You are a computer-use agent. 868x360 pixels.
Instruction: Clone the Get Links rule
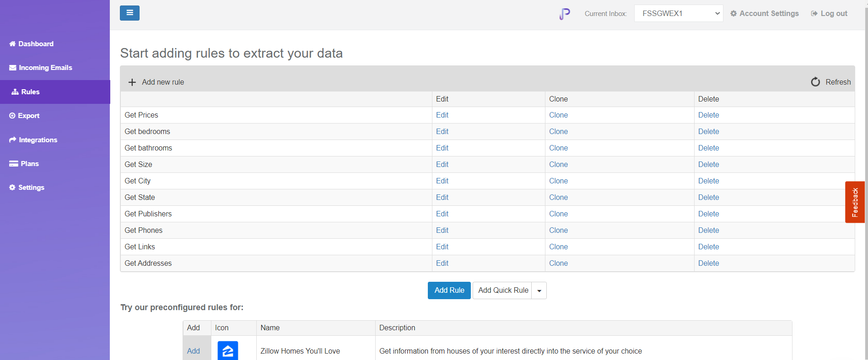click(558, 247)
